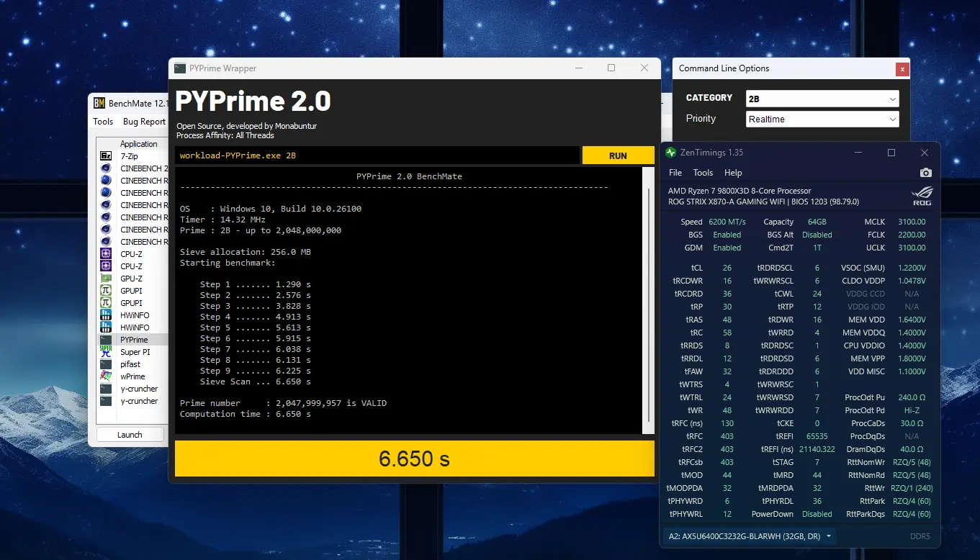Click the BenchMate BM logo in title bar
Viewport: 980px width, 560px height.
tap(99, 103)
